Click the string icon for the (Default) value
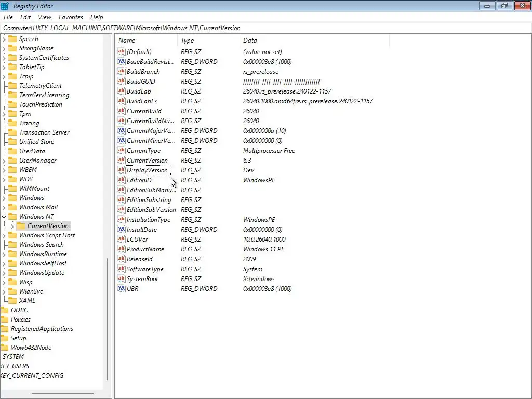This screenshot has height=399, width=532. point(122,51)
